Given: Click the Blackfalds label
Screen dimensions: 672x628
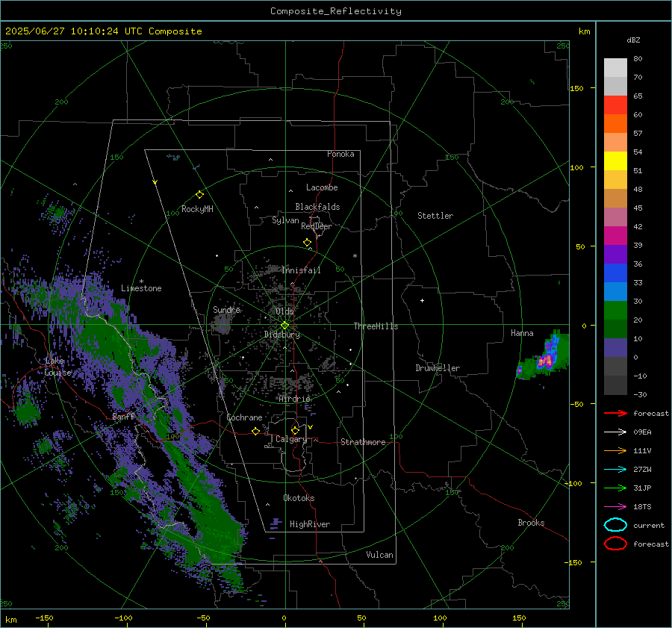Looking at the screenshot, I should click(x=317, y=207).
